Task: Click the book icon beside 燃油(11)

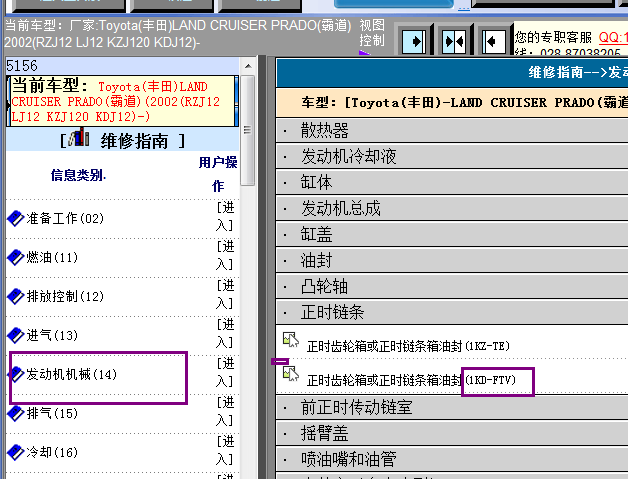Action: pyautogui.click(x=16, y=257)
